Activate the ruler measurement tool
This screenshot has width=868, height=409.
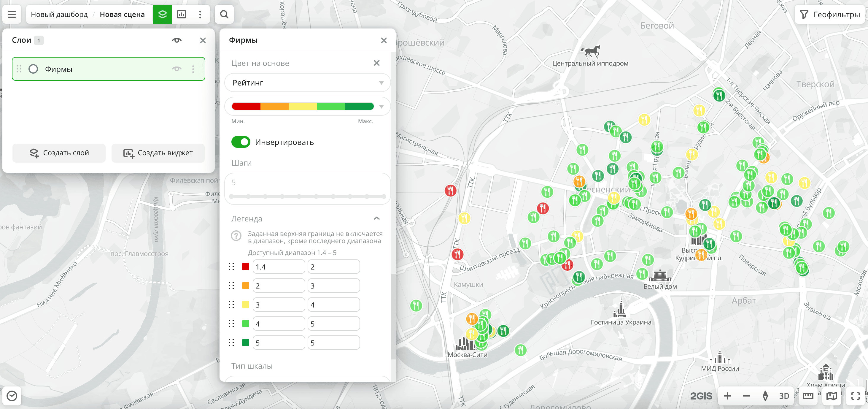pyautogui.click(x=808, y=396)
